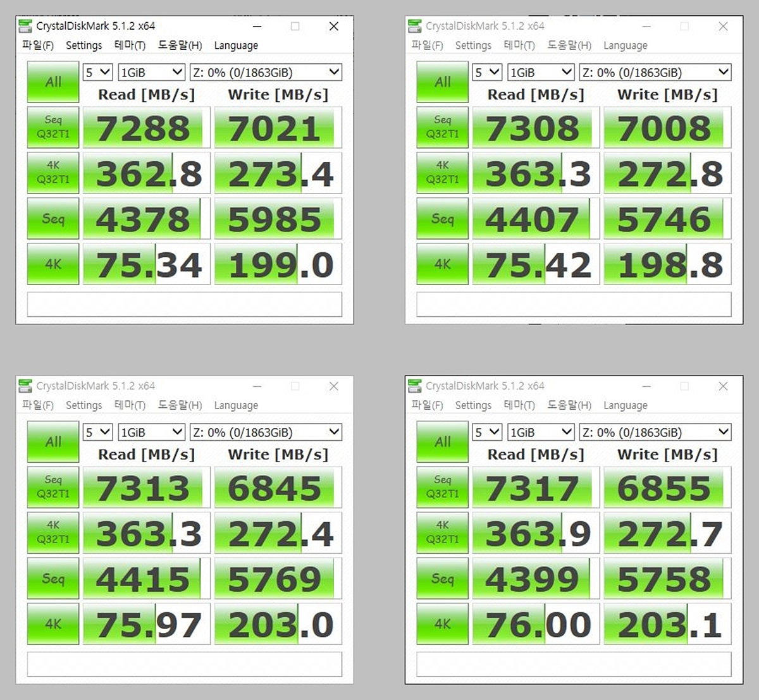759x700 pixels.
Task: Start Seq test beside 4399 read result
Action: click(x=443, y=578)
